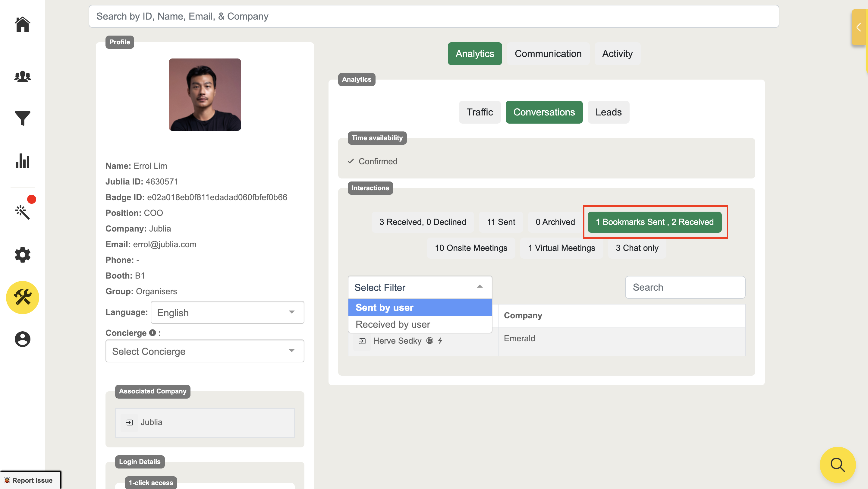This screenshot has height=489, width=868.
Task: Click the user account icon
Action: point(22,339)
